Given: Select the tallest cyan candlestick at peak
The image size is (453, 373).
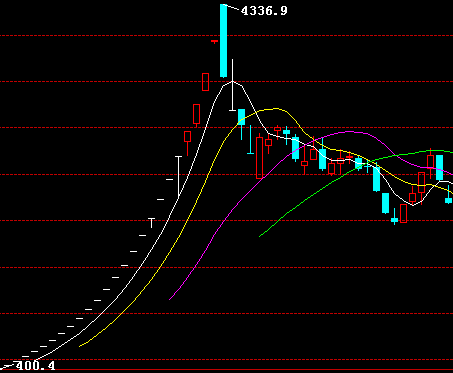Looking at the screenshot, I should pos(223,41).
